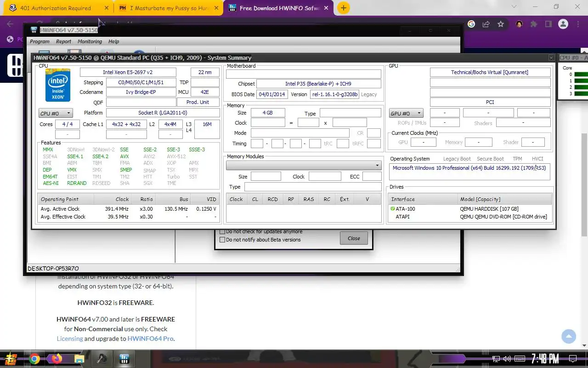Open the Program menu in HWiNFO64
The image size is (588, 368).
(40, 41)
